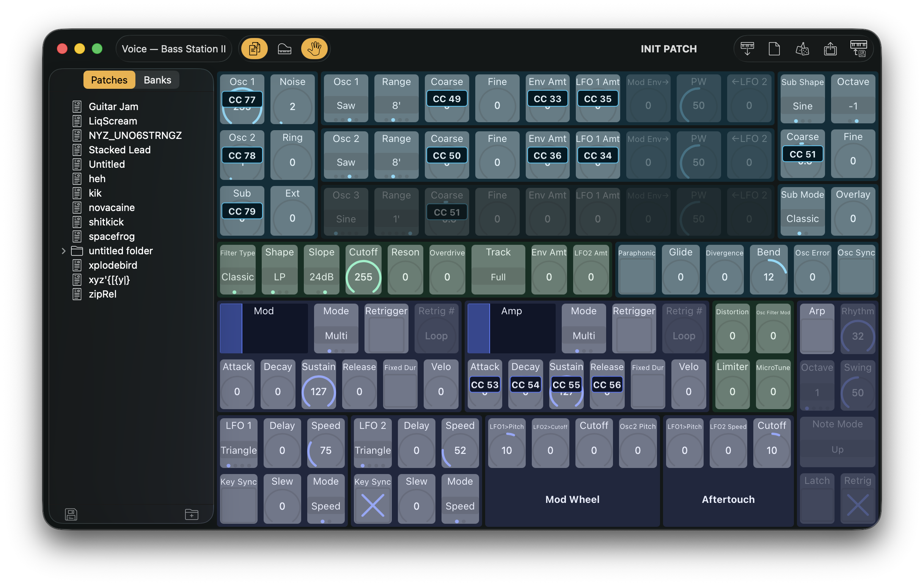The image size is (924, 586).
Task: Toggle the Arp Latch switch
Action: point(817,504)
